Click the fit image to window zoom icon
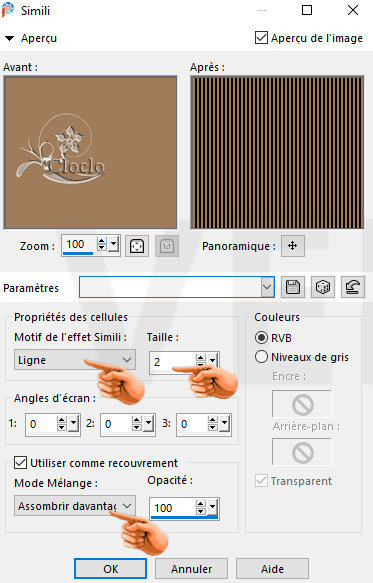The image size is (373, 583). tap(137, 246)
